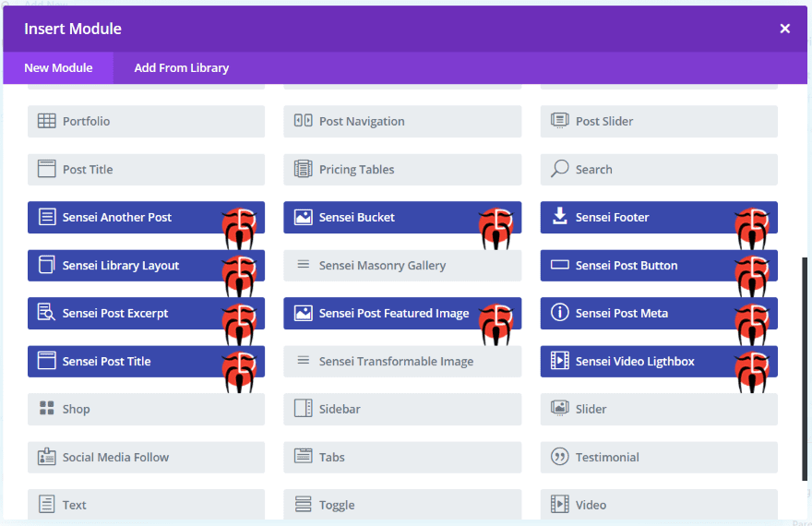Click the Sensei Footer download icon
The image size is (812, 526).
point(559,217)
